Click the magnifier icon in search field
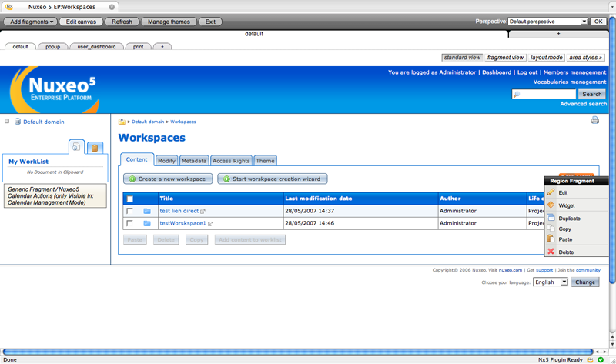616x364 pixels. click(x=517, y=94)
